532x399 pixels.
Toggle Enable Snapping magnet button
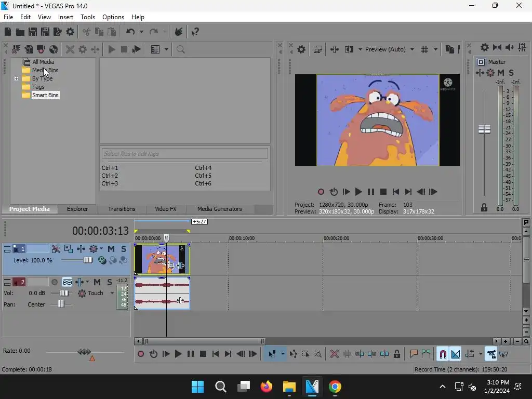click(443, 354)
